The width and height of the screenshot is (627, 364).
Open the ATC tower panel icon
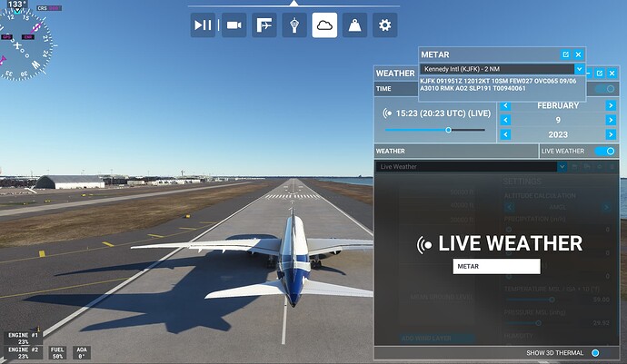coord(294,25)
